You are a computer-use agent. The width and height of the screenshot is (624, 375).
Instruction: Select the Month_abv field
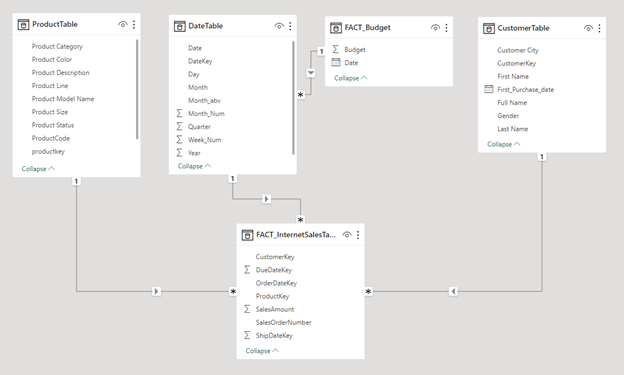tap(204, 100)
